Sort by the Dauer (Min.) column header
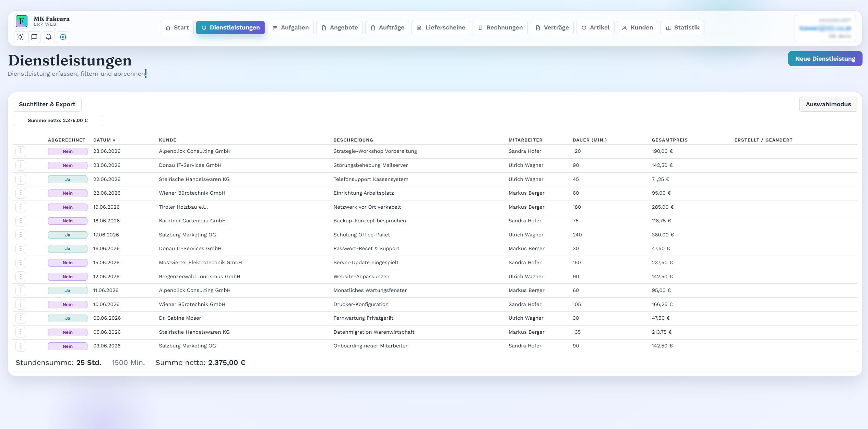This screenshot has height=429, width=868. click(x=590, y=140)
